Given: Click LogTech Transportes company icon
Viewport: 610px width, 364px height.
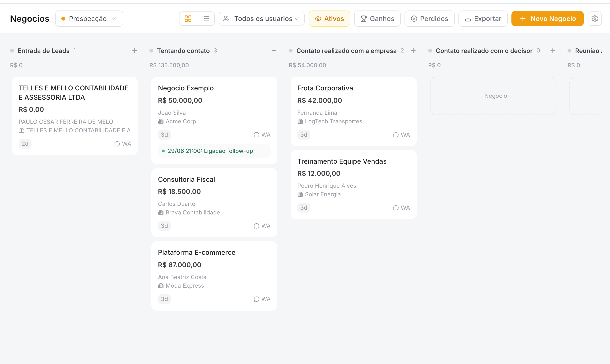Looking at the screenshot, I should coord(300,122).
